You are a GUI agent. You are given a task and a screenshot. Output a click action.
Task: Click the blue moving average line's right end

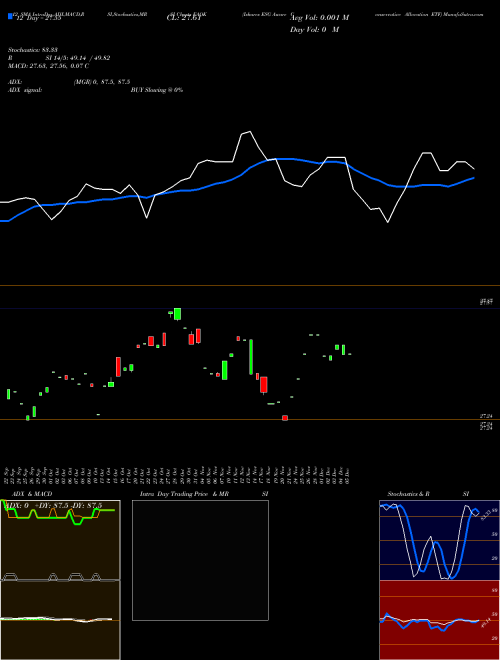472,178
